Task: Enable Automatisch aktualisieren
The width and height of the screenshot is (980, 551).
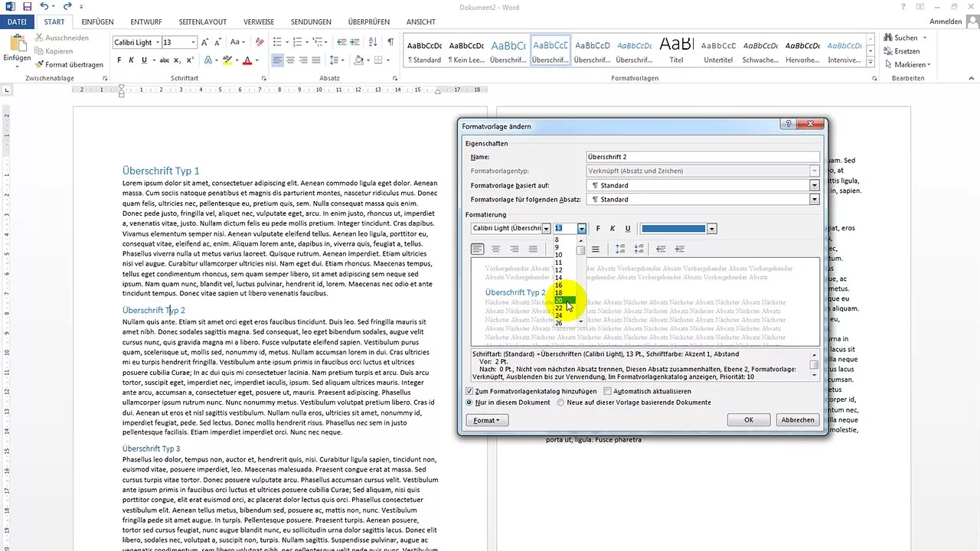Action: tap(608, 391)
